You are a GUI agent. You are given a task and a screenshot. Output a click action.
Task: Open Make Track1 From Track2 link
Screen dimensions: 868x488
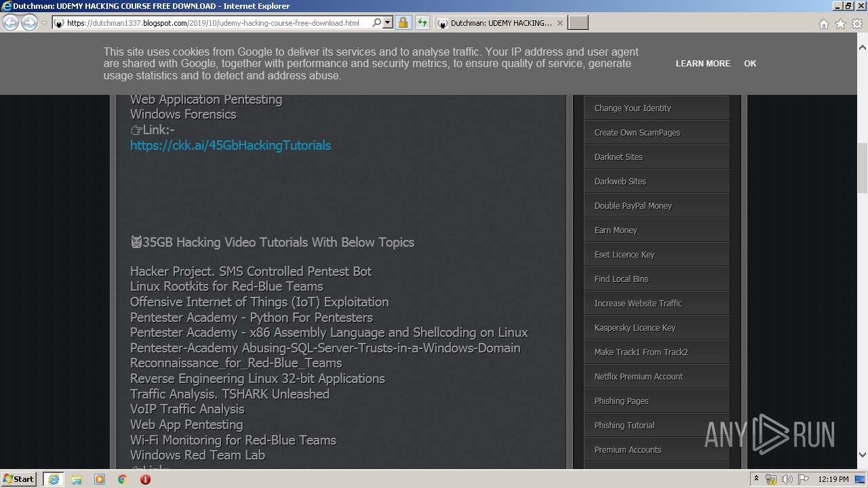[x=656, y=352]
